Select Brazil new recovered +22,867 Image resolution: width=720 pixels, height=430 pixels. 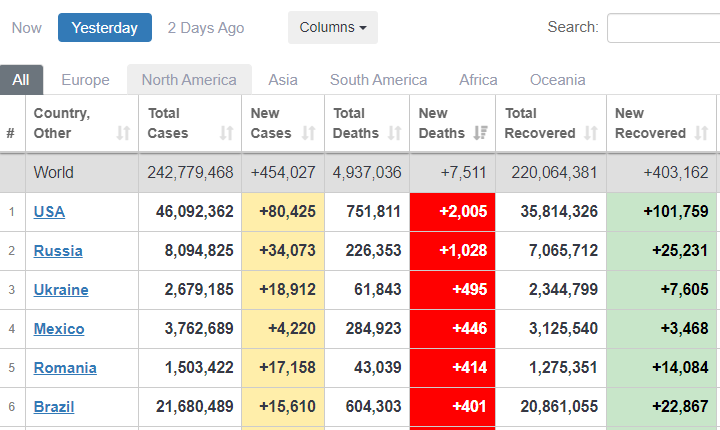pyautogui.click(x=680, y=407)
